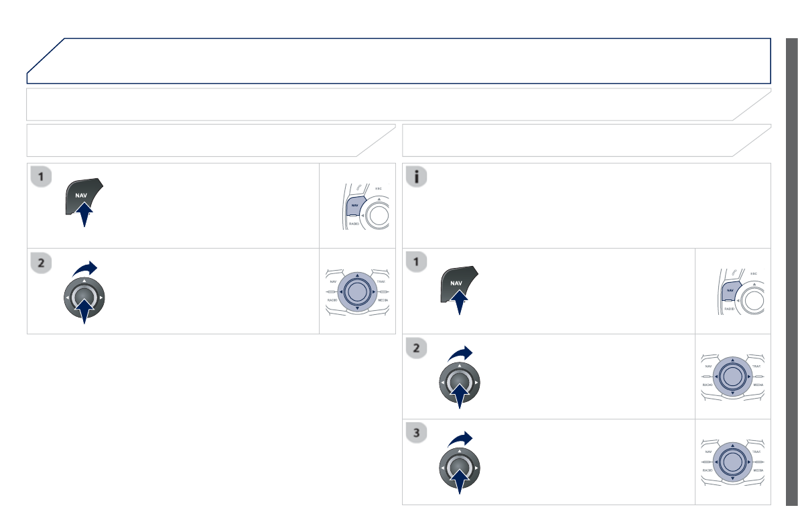Open dial console thumbnail in right step 2
Image resolution: width=798 pixels, height=532 pixels.
pyautogui.click(x=733, y=377)
